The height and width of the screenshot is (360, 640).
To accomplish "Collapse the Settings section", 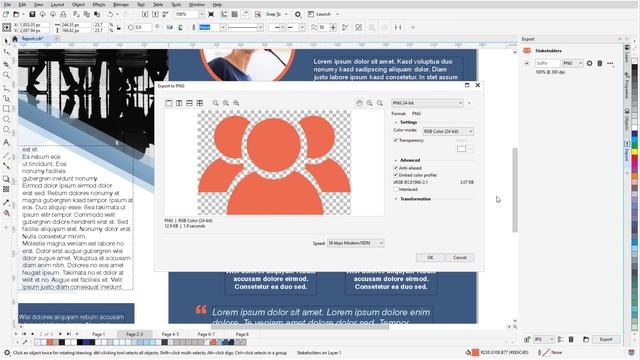I will click(x=396, y=122).
